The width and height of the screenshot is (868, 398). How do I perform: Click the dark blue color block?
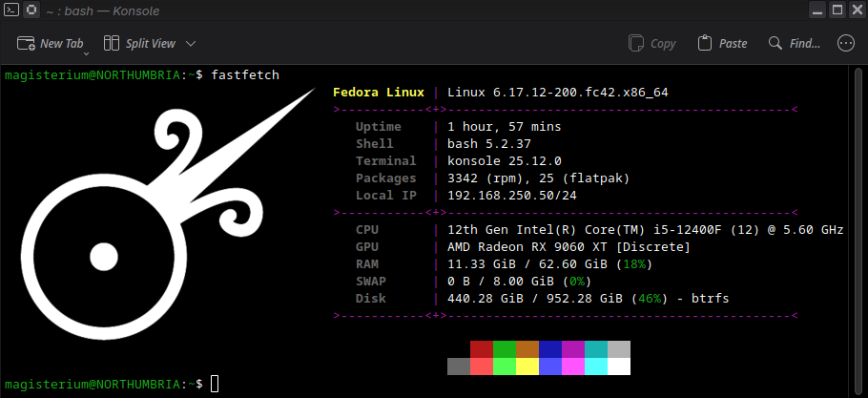[550, 349]
